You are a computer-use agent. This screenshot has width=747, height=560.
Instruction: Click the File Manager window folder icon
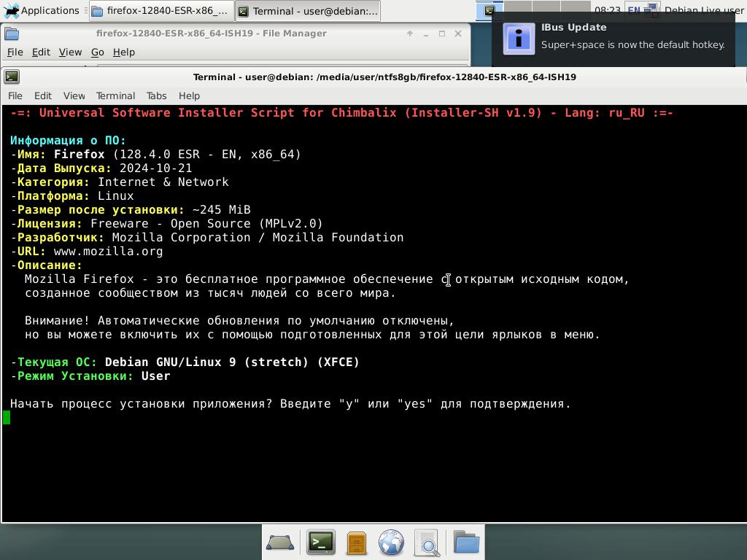tap(12, 34)
